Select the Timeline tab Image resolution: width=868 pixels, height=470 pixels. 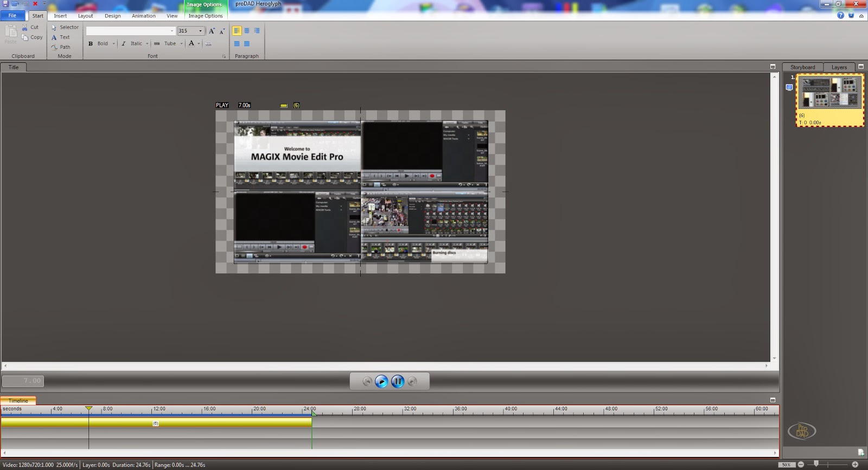[18, 401]
